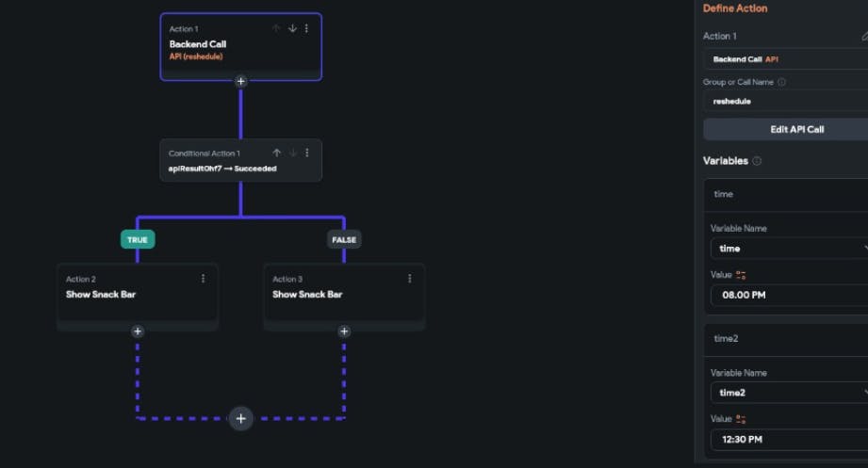The height and width of the screenshot is (468, 868).
Task: Open Action 3 three-dot options menu
Action: pos(409,279)
